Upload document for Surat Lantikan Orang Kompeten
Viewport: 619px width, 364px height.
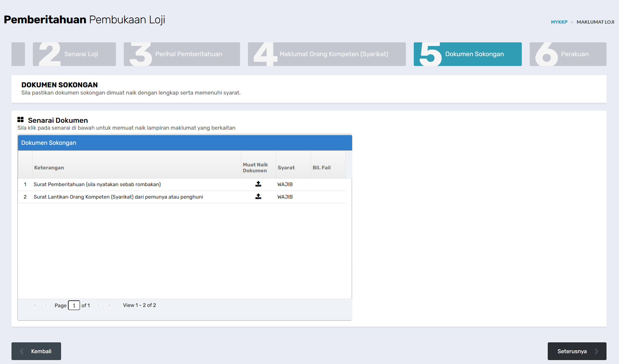coord(258,197)
